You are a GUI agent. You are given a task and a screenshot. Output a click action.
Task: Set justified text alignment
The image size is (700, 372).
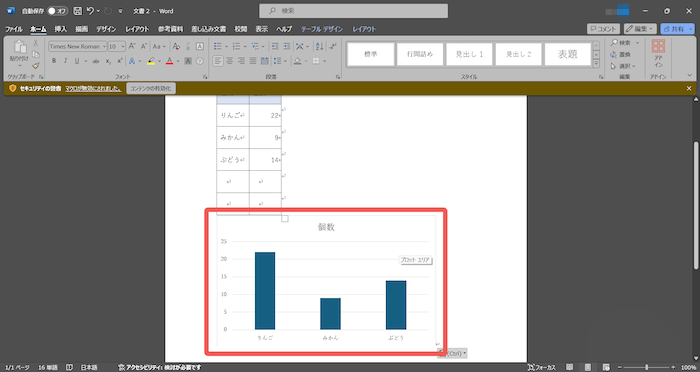coord(253,61)
